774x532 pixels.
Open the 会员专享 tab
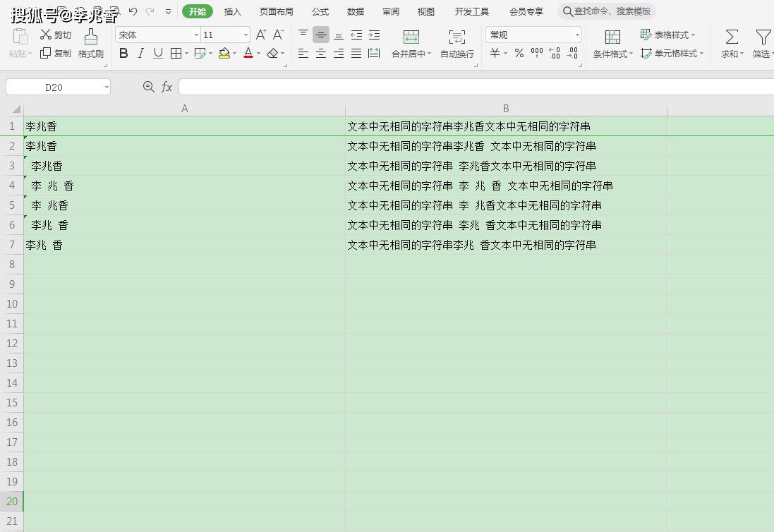pos(526,11)
